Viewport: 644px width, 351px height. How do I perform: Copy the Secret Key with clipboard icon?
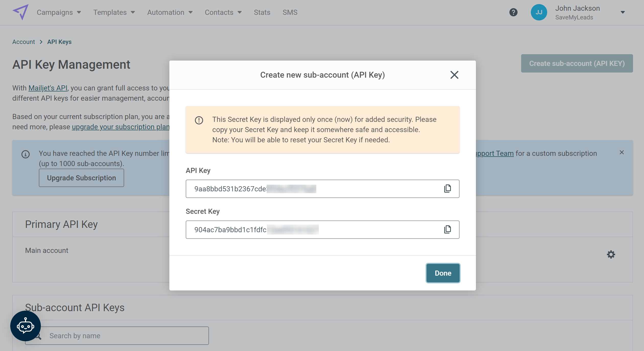pos(447,229)
